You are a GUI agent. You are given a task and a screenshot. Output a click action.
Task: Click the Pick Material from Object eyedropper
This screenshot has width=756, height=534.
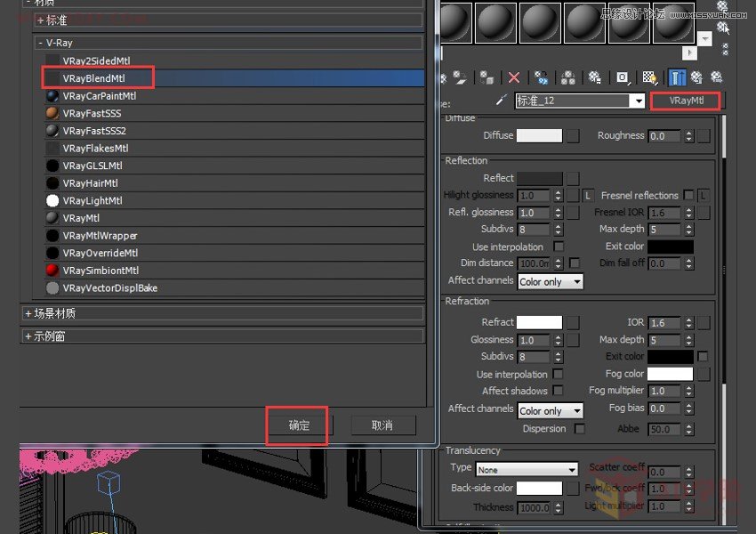(x=503, y=100)
